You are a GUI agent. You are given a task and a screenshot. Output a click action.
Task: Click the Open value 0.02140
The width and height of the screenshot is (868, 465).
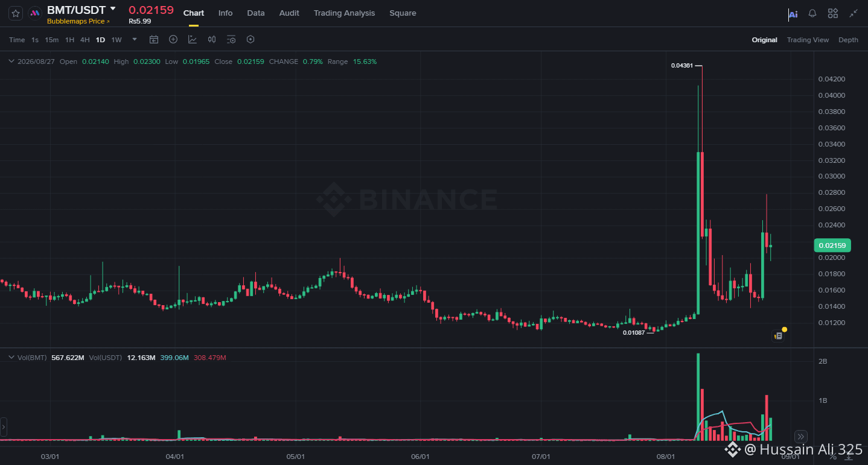pos(95,62)
